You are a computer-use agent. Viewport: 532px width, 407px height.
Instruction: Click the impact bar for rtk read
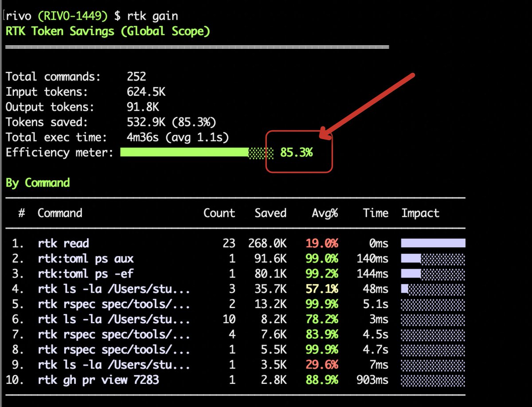pyautogui.click(x=433, y=243)
